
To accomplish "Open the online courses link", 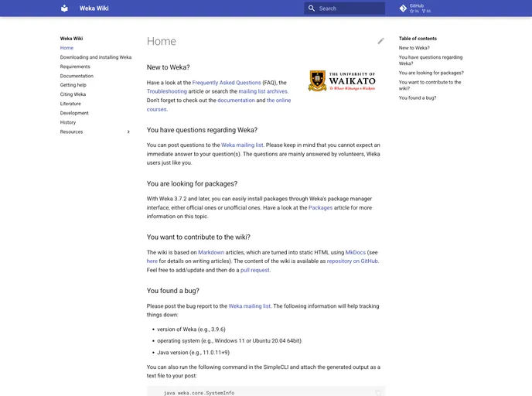I will point(278,100).
